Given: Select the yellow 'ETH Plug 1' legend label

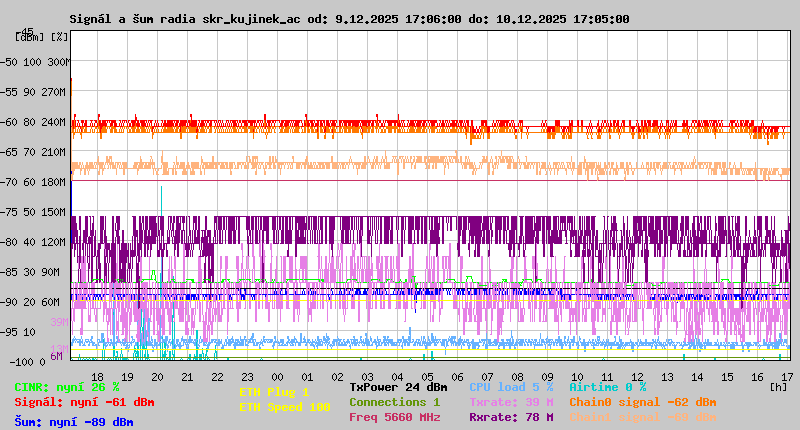Looking at the screenshot, I should coord(274,392).
